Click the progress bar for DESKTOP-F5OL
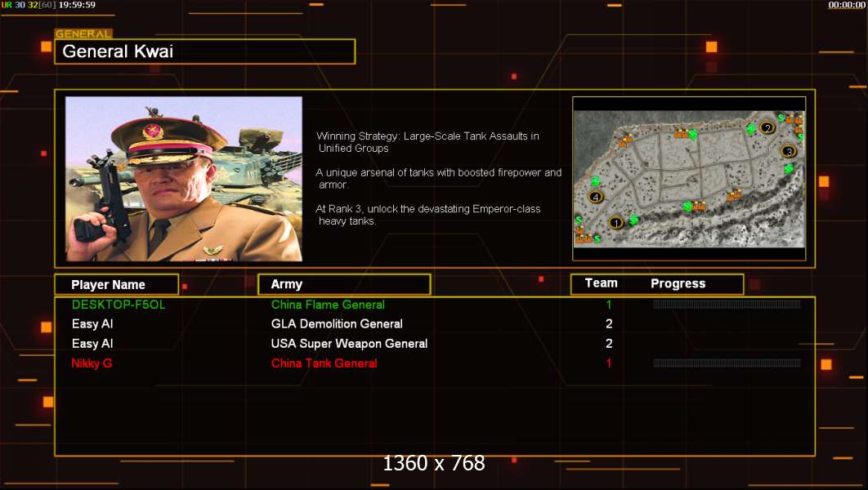 tap(727, 304)
